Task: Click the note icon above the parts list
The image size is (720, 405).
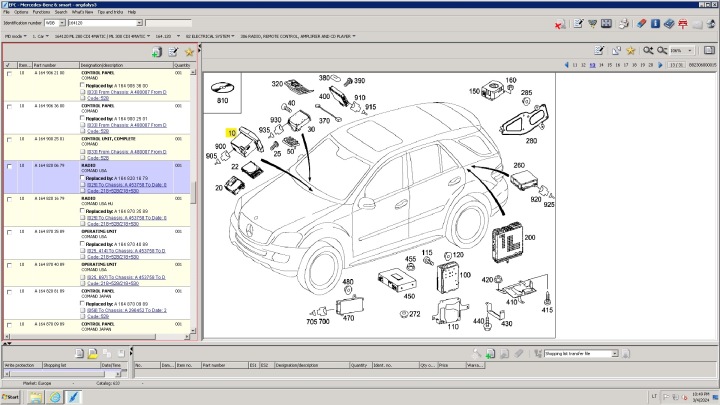Action: coord(173,52)
